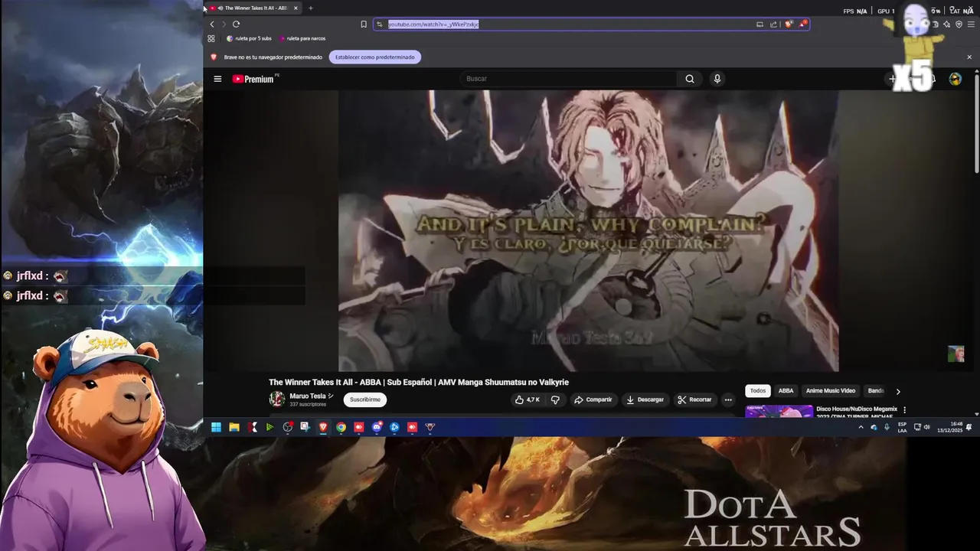This screenshot has height=551, width=980.
Task: Select the Anime Music Video filter chip
Action: click(x=831, y=391)
